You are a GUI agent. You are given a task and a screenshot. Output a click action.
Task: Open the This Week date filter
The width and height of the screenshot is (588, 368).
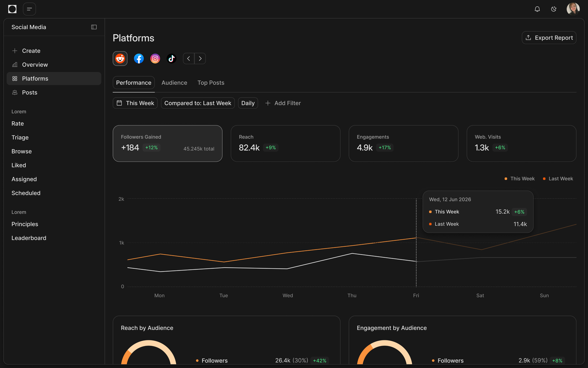coord(135,103)
